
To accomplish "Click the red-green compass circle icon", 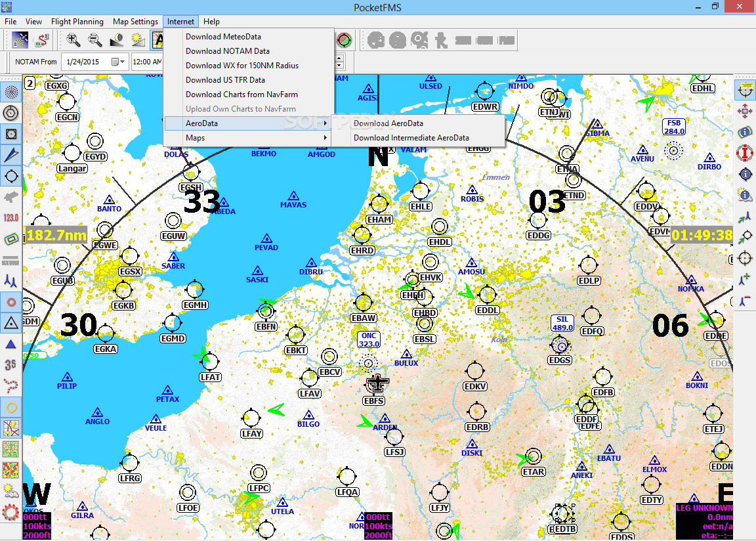I will (x=345, y=40).
